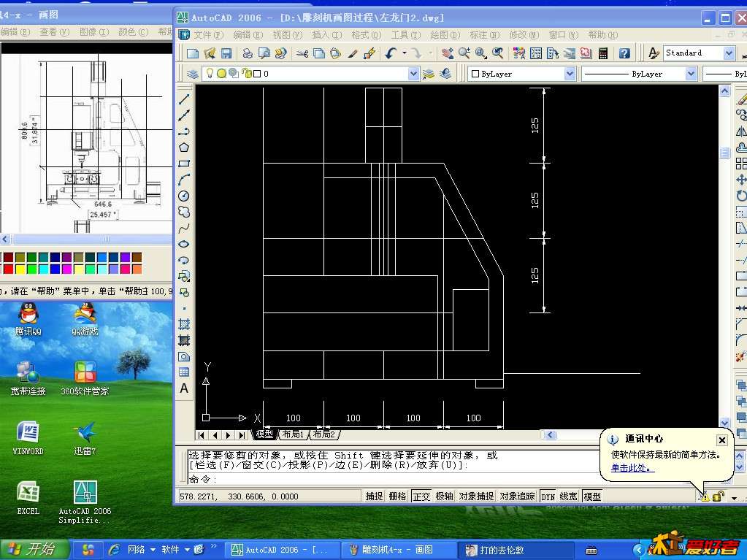
Task: Expand the ByLayer color dropdown
Action: pos(570,74)
